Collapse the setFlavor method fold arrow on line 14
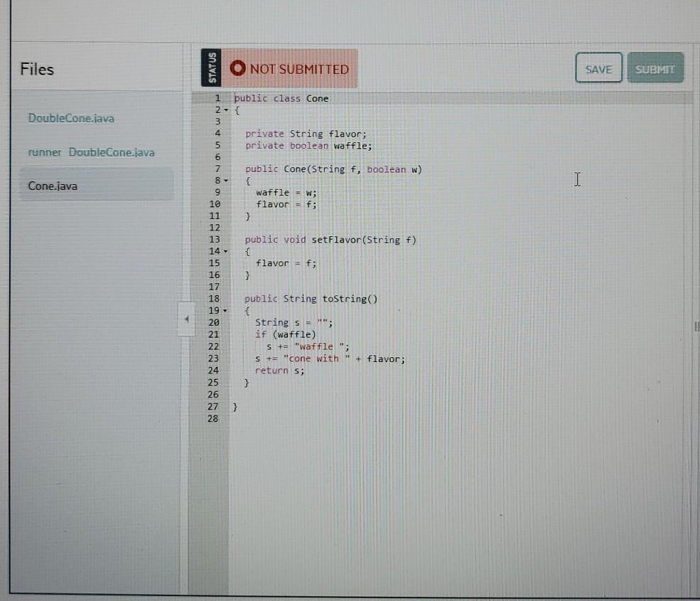700x601 pixels. (x=224, y=251)
